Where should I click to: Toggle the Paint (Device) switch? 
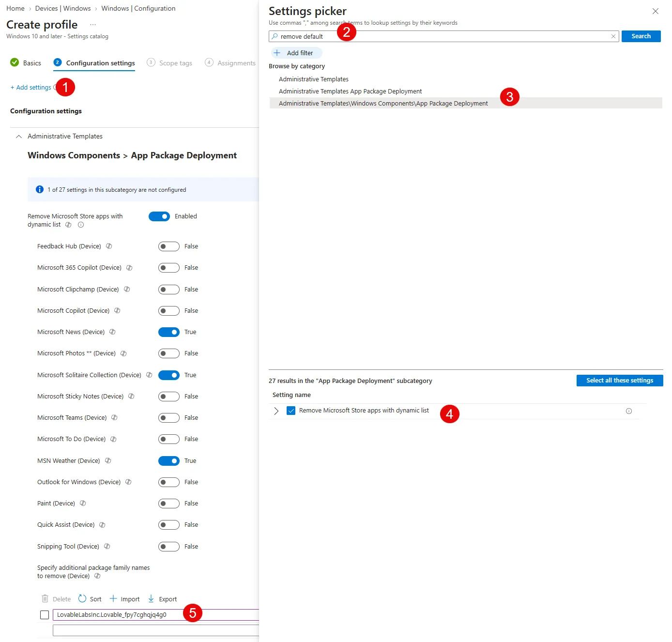(x=169, y=504)
